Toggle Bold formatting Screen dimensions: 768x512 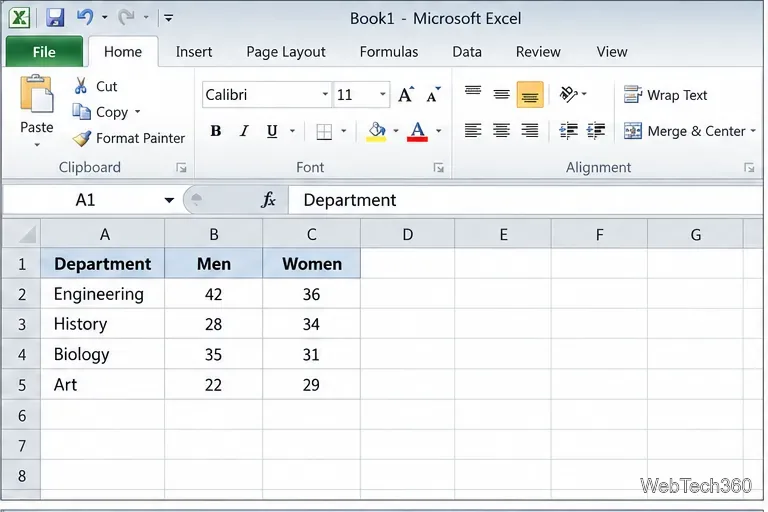coord(216,131)
